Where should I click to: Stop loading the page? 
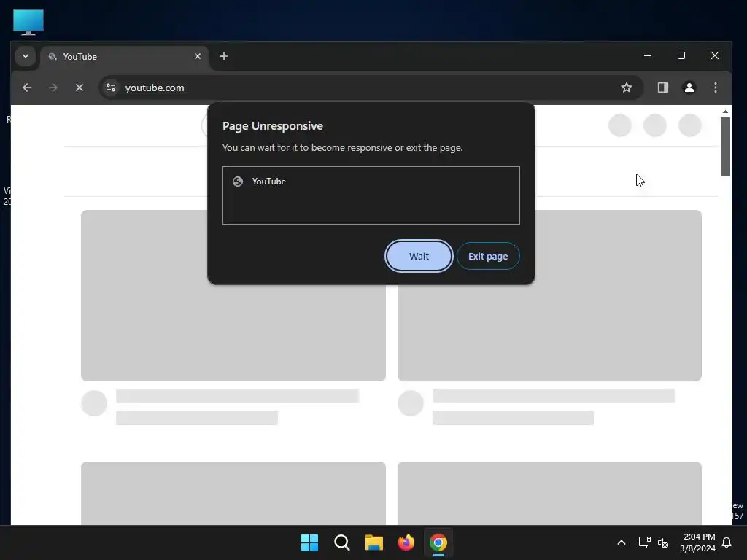[80, 87]
